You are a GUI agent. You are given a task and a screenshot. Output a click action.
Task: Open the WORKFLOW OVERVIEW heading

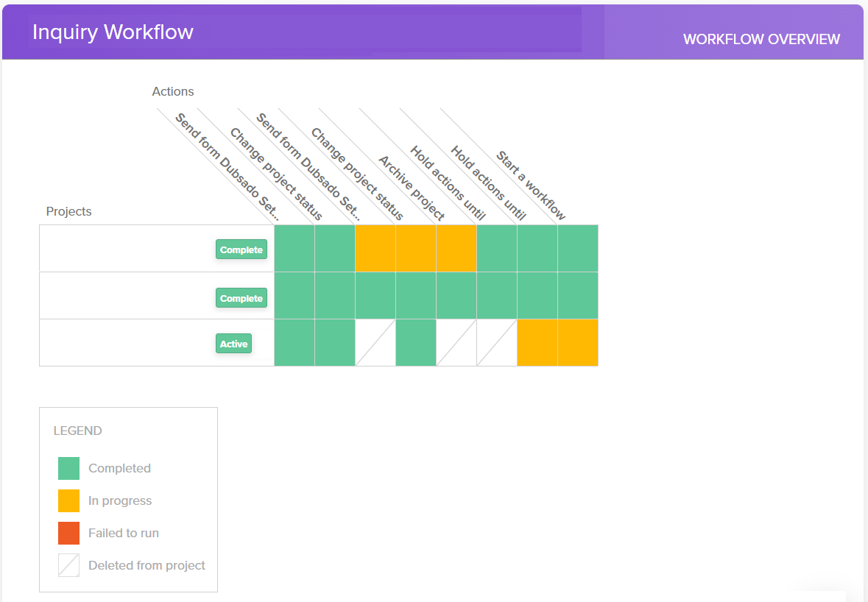click(761, 39)
